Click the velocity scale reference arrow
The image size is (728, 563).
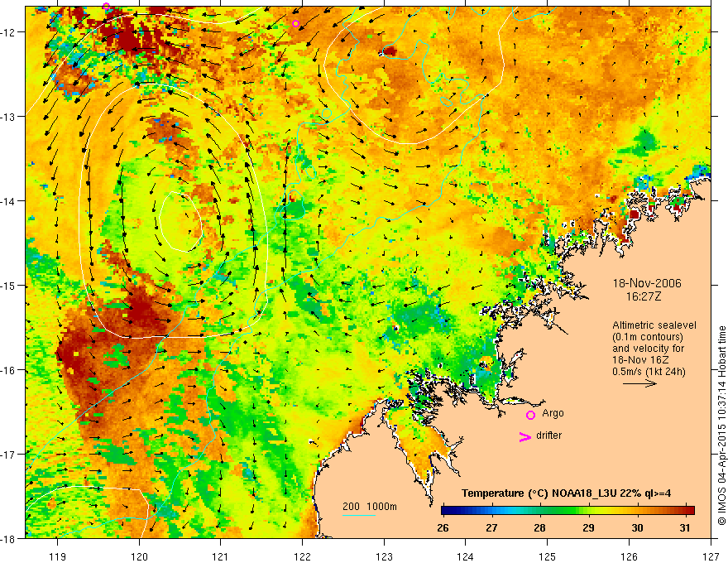639,383
